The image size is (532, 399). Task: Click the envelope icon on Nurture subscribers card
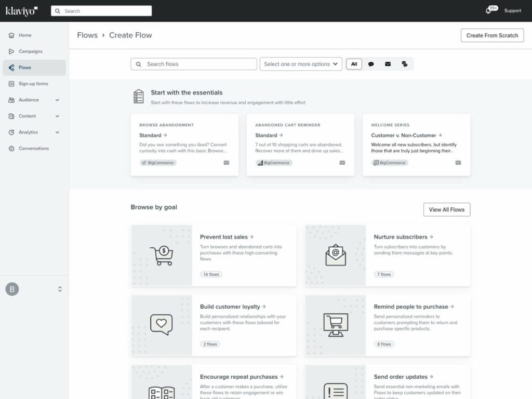coord(335,254)
